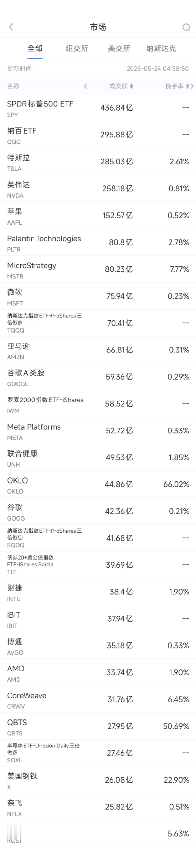The width and height of the screenshot is (196, 868).
Task: Toggle sort arrows on 成交额 column
Action: pos(131,86)
